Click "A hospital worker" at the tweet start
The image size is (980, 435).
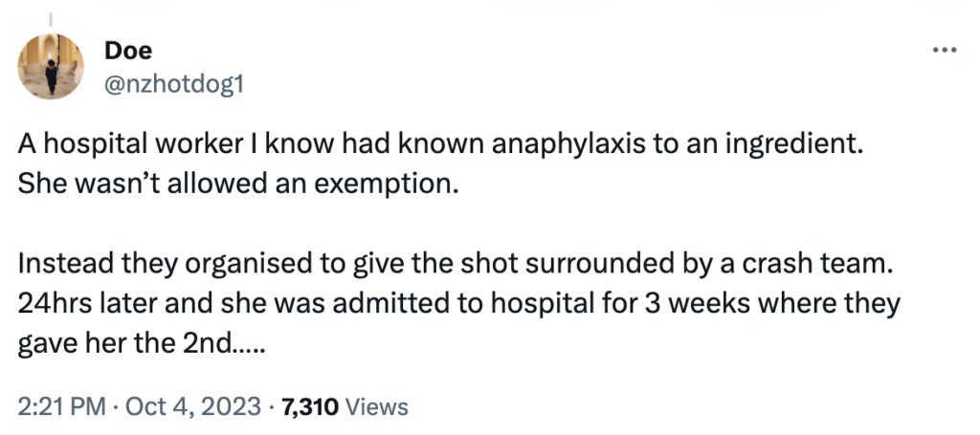pos(102,148)
